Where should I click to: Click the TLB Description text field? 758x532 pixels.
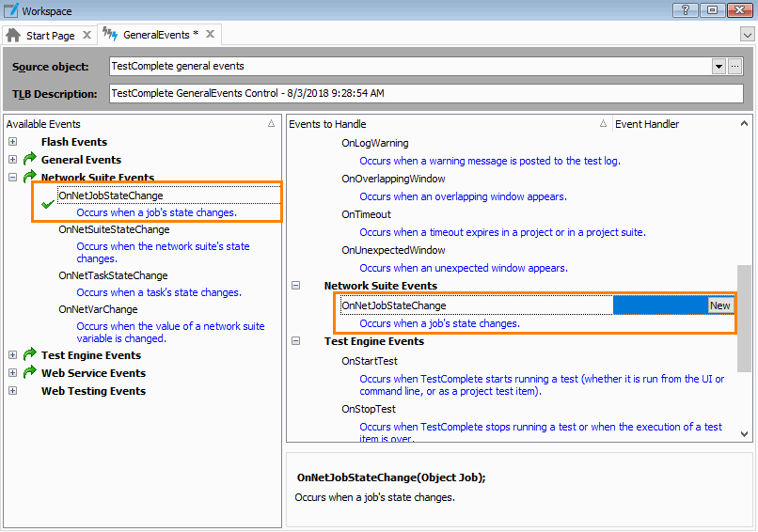pos(425,94)
